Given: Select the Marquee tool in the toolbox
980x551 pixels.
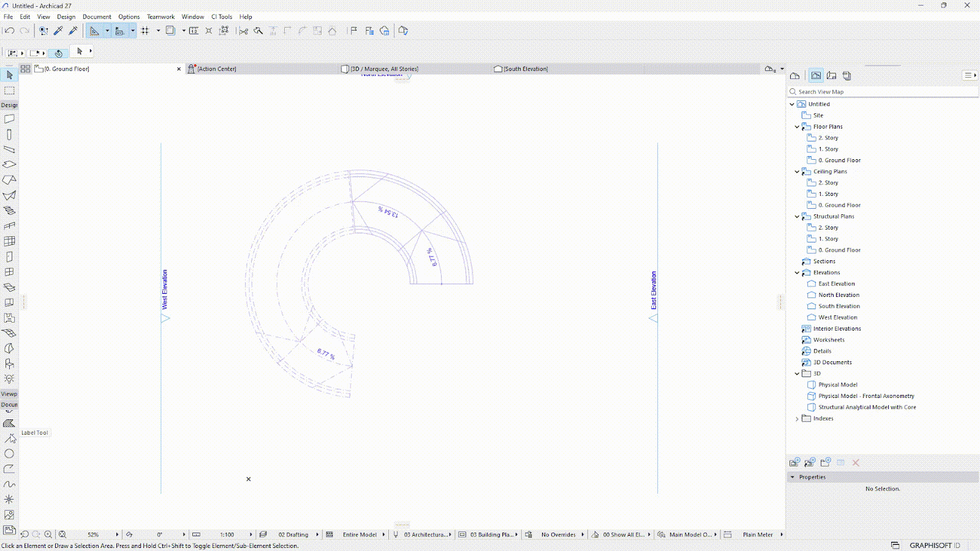Looking at the screenshot, I should 9,90.
